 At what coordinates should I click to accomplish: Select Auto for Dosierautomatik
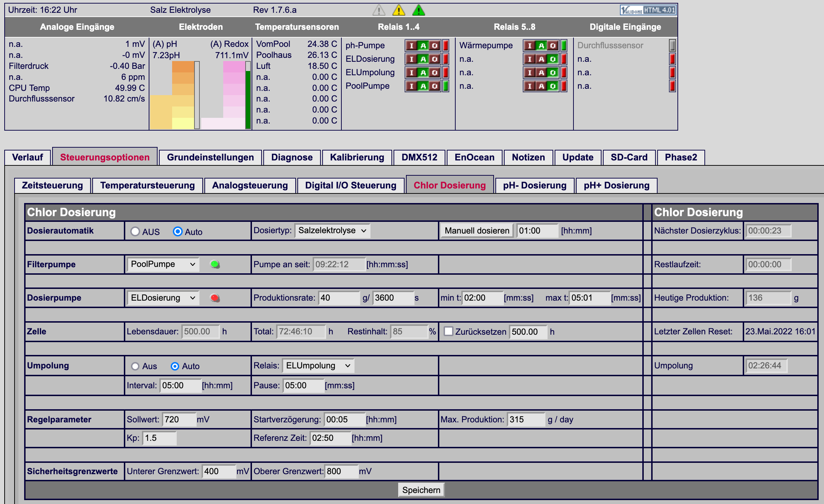(x=177, y=231)
